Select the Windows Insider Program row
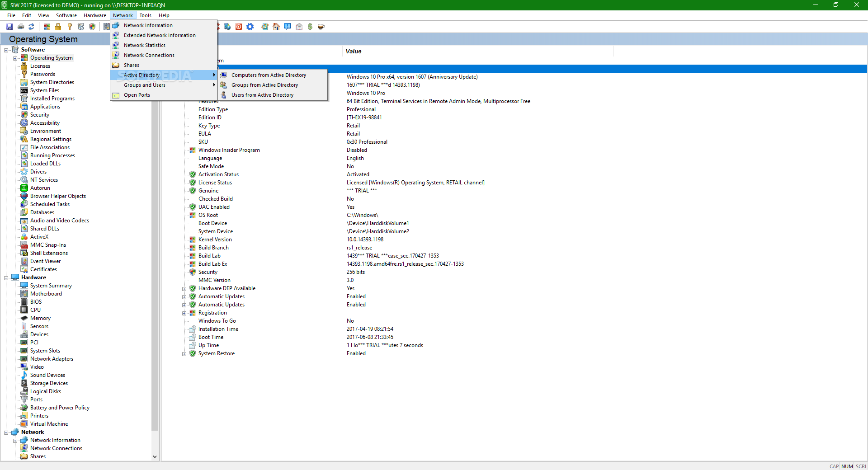This screenshot has width=868, height=470. [514, 150]
